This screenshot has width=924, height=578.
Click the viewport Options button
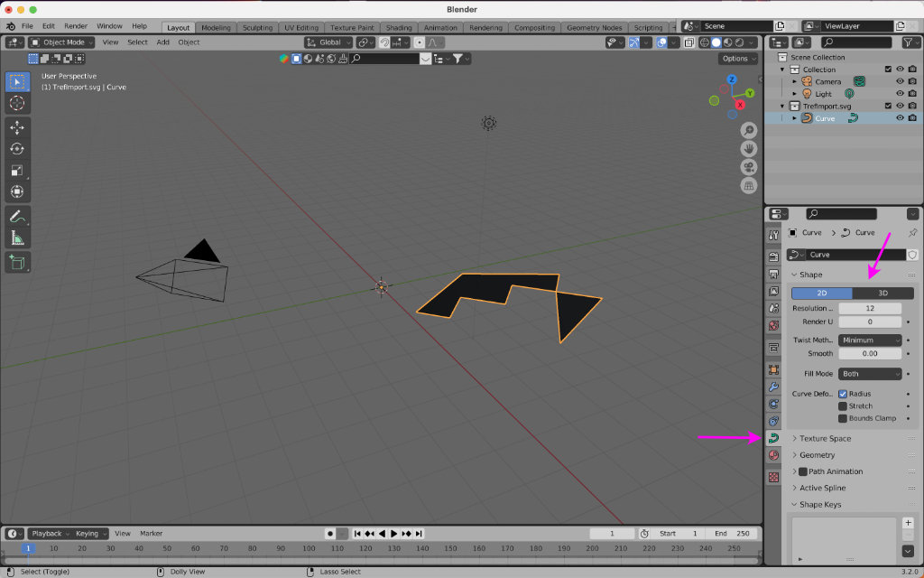pos(738,59)
